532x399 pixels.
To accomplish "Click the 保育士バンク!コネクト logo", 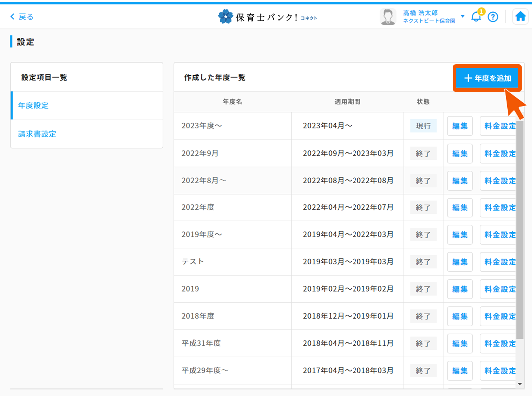I will [268, 15].
